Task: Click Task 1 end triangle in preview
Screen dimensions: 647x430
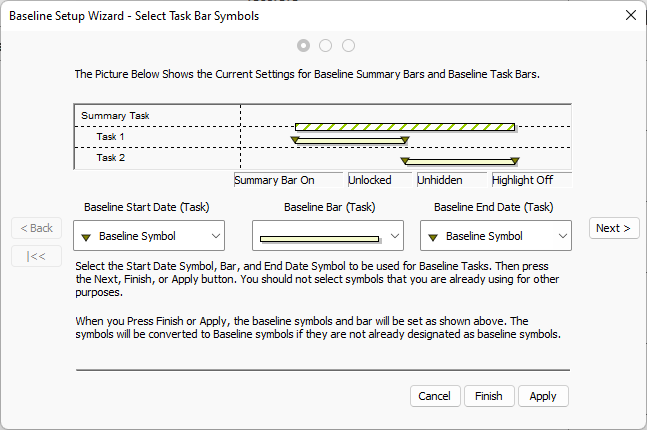Action: 404,140
